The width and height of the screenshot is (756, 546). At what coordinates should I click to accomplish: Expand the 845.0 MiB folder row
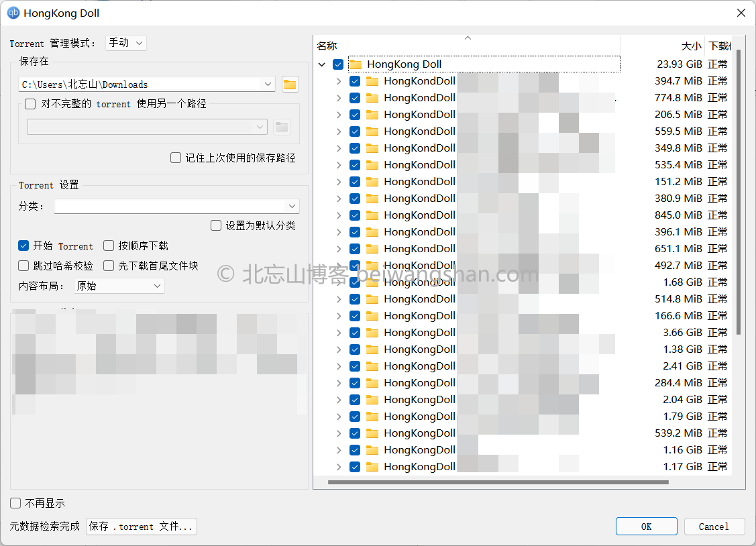(x=339, y=215)
